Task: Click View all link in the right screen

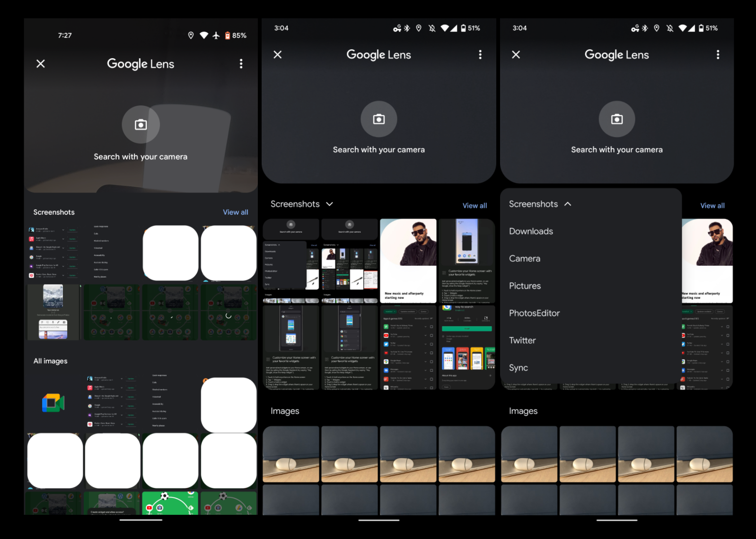Action: tap(712, 206)
